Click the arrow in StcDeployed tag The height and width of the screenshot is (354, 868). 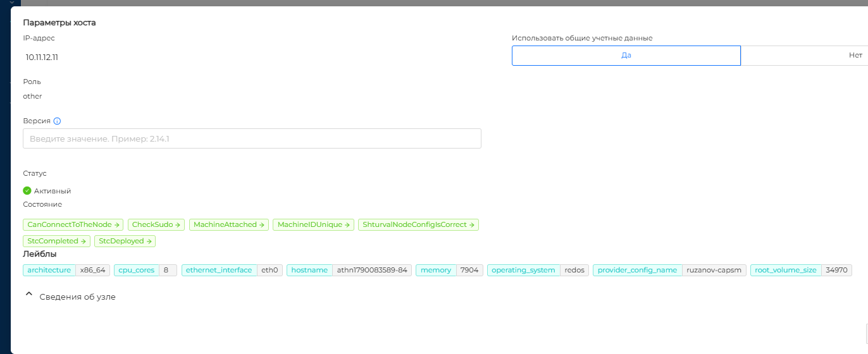149,241
